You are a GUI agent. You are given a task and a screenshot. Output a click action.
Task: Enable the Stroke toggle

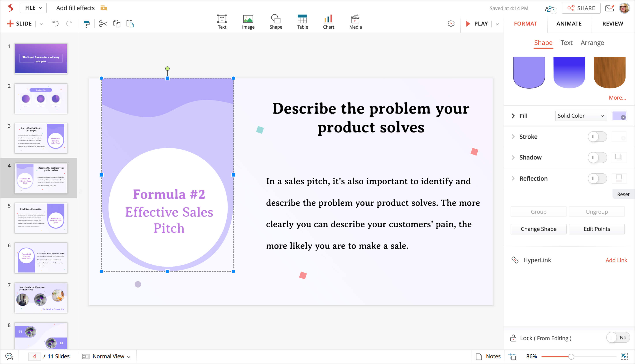(x=597, y=137)
